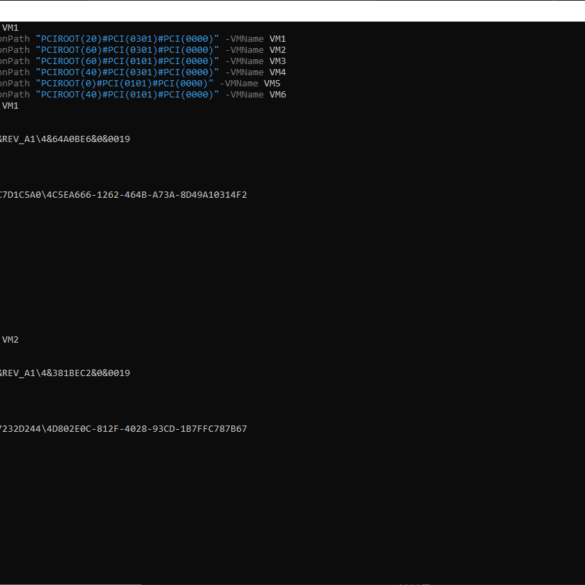The width and height of the screenshot is (585, 585).
Task: Click the "PCIROOT(40)#PCI(0101)#PCI(0000)" path string
Action: coord(127,95)
